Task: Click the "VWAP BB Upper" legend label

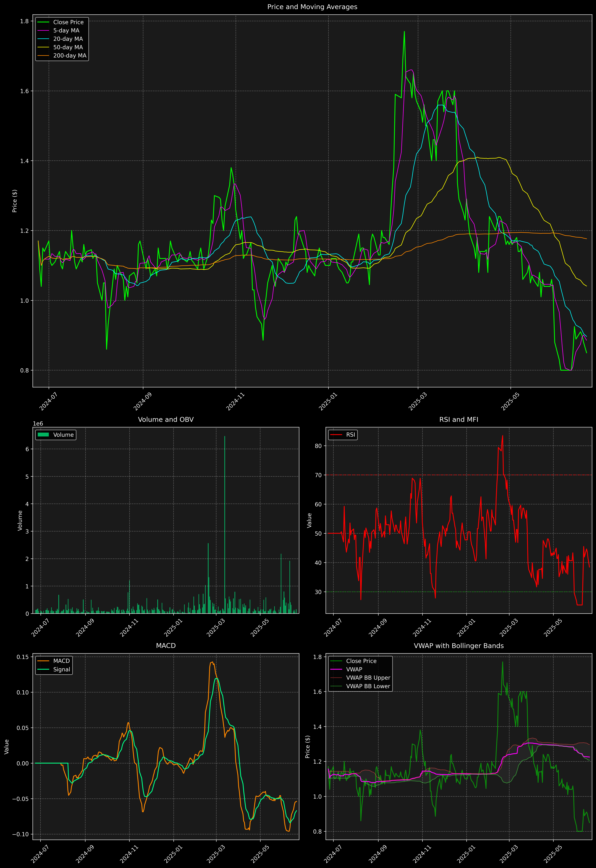Action: pos(368,678)
